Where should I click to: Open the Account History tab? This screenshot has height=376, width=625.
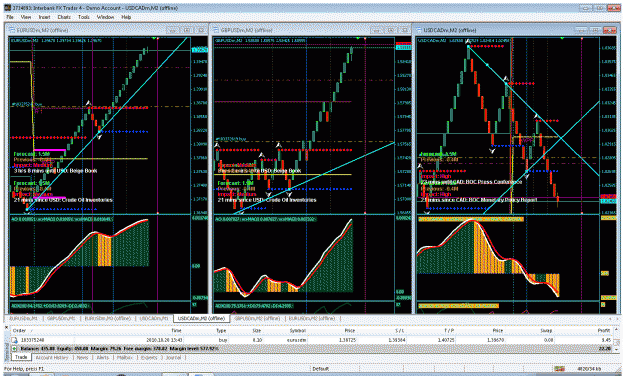click(x=52, y=357)
